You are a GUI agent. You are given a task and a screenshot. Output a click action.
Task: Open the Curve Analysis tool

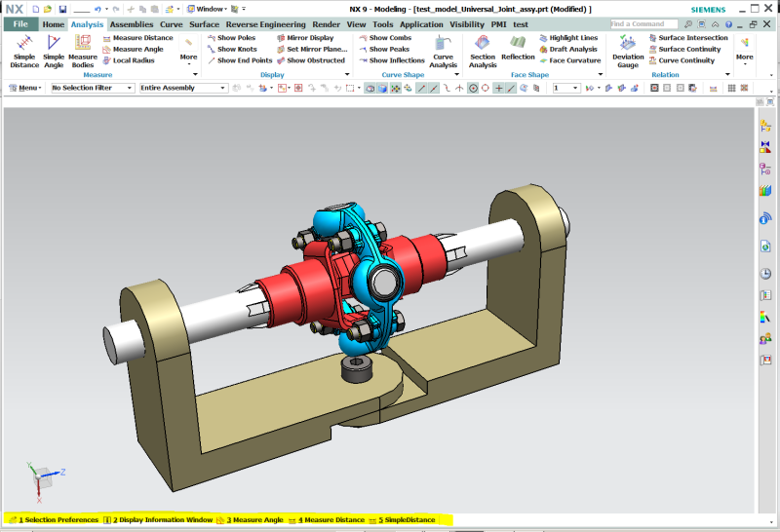pyautogui.click(x=443, y=52)
